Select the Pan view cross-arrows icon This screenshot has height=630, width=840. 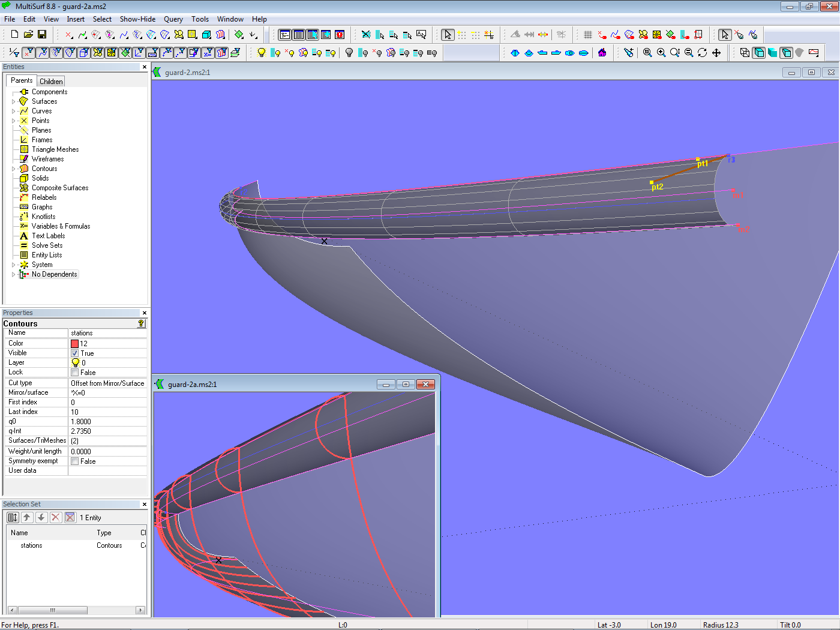tap(716, 53)
